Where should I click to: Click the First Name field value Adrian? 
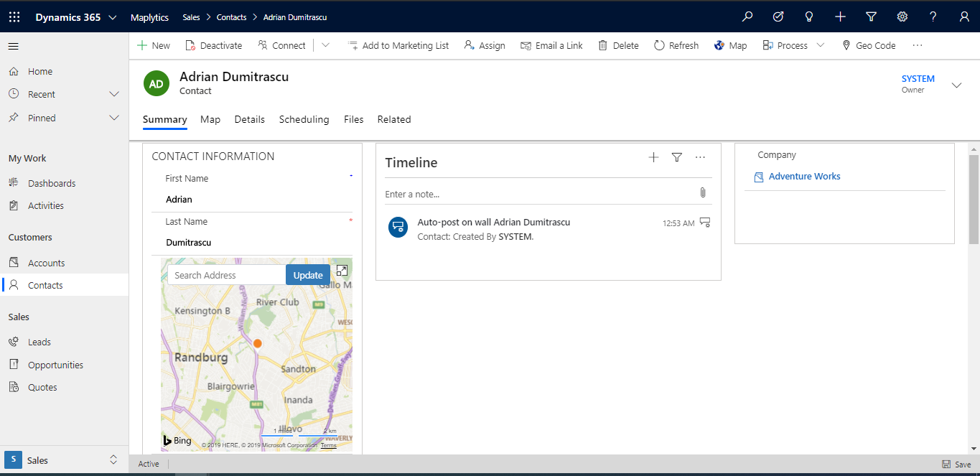click(x=179, y=200)
